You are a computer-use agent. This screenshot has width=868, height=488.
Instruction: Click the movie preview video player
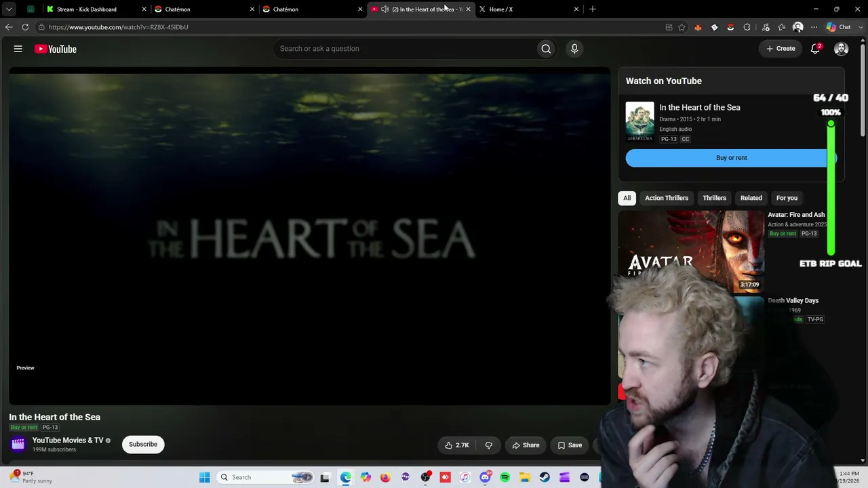310,236
